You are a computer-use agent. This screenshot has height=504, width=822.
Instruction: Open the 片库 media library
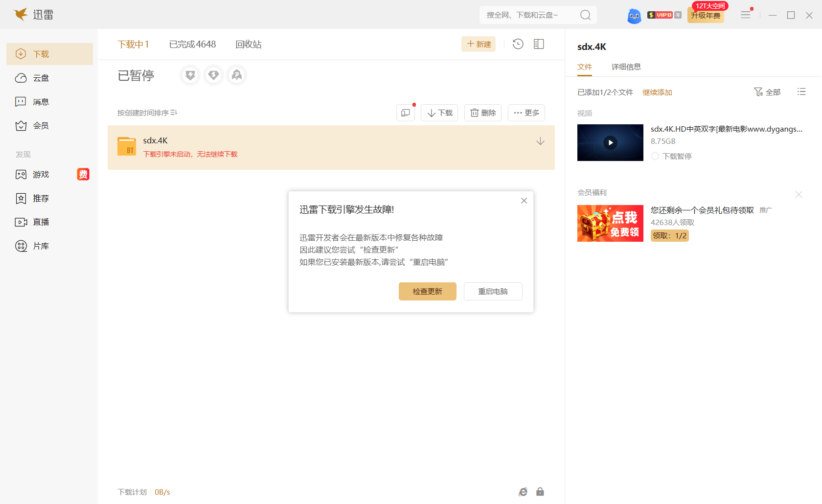pyautogui.click(x=41, y=246)
